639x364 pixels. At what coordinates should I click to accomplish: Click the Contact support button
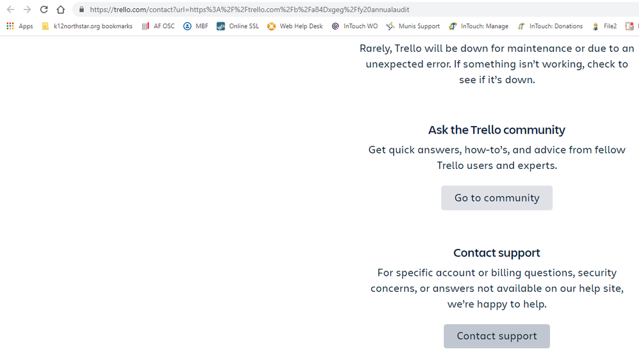click(497, 336)
